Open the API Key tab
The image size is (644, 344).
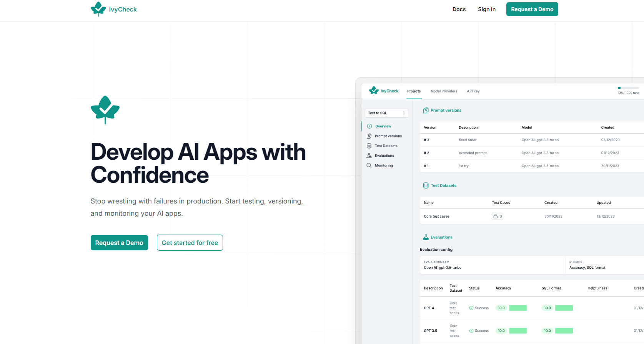pos(473,91)
